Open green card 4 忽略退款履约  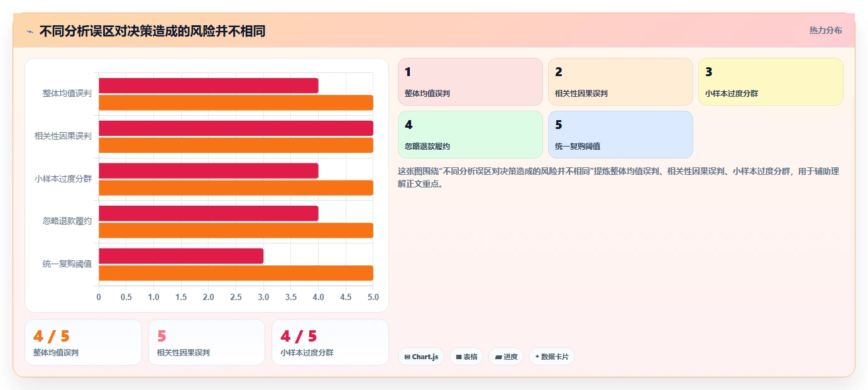[470, 135]
